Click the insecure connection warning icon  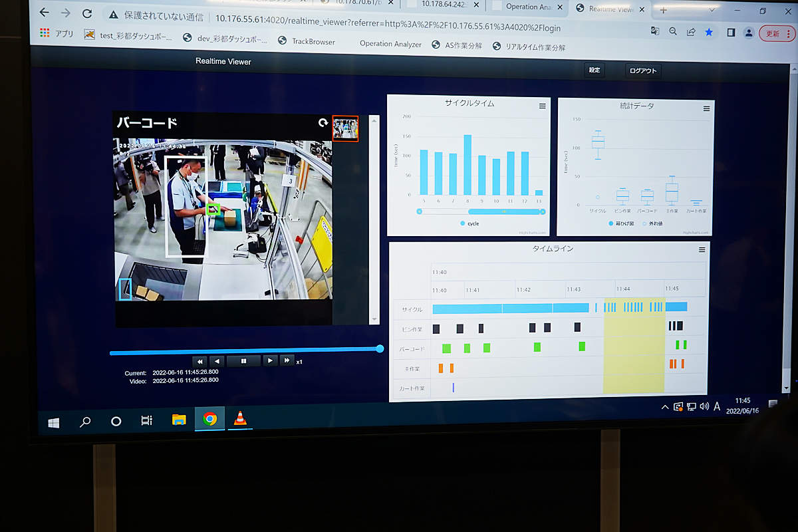click(x=112, y=15)
